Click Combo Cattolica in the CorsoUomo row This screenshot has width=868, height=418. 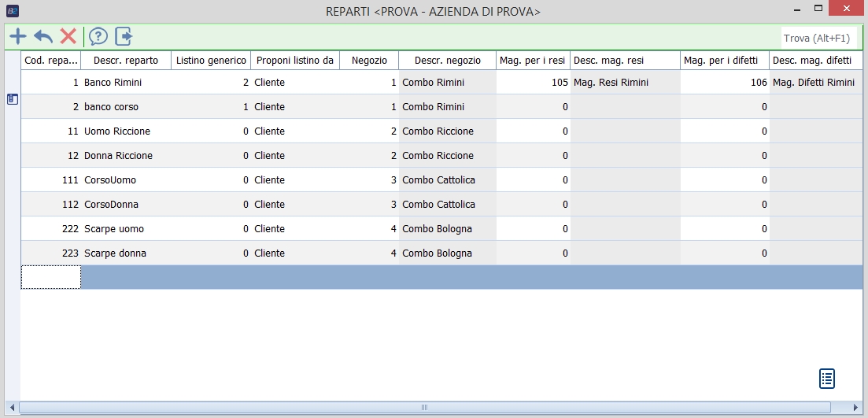447,180
